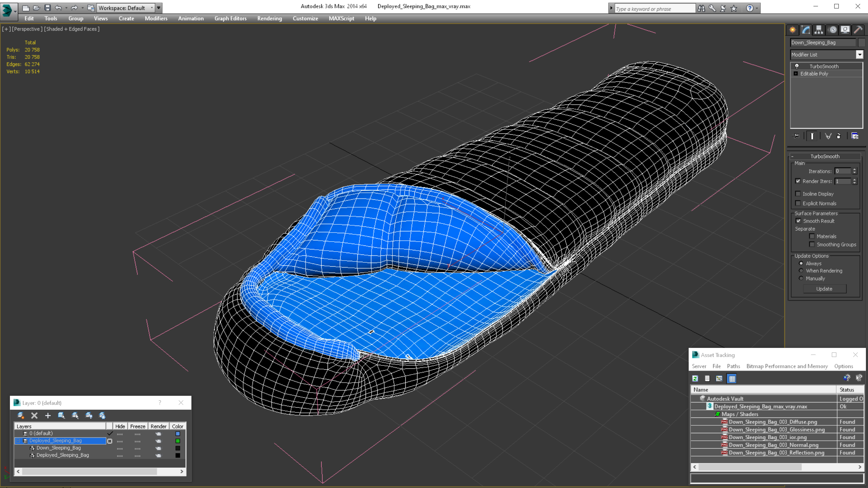
Task: Click status log list icon in Asset Tracking
Action: click(707, 379)
